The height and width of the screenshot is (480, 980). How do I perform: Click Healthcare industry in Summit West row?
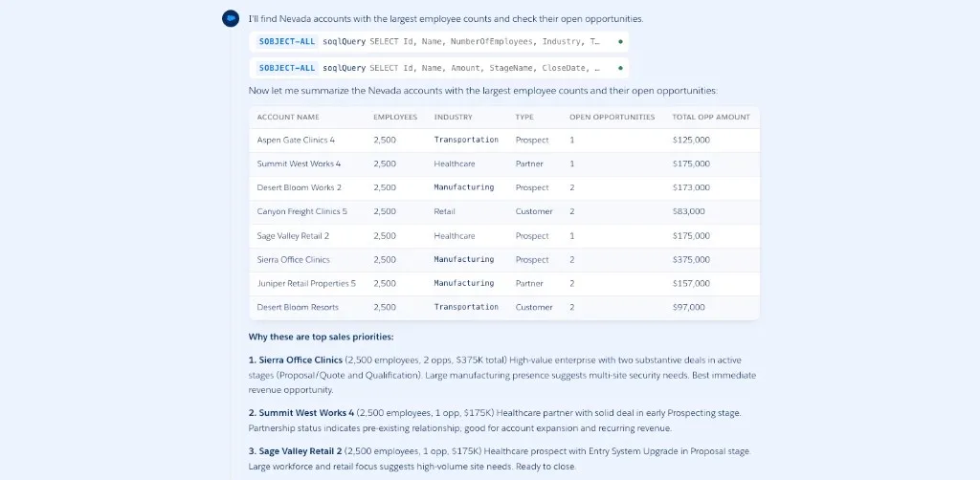click(x=455, y=164)
